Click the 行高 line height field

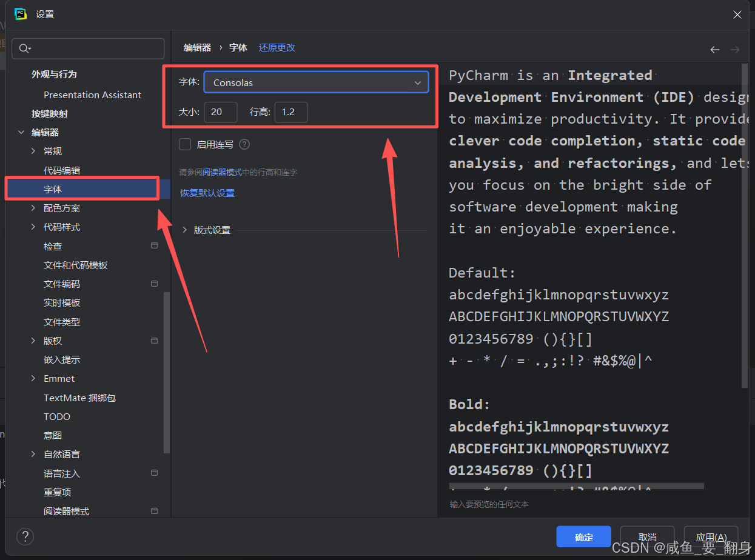tap(291, 112)
